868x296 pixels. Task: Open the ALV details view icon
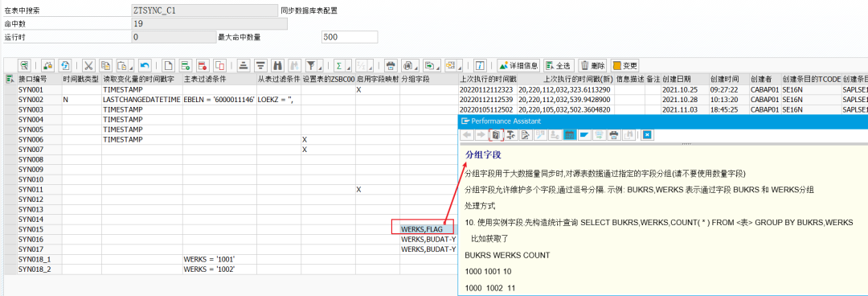click(x=24, y=65)
